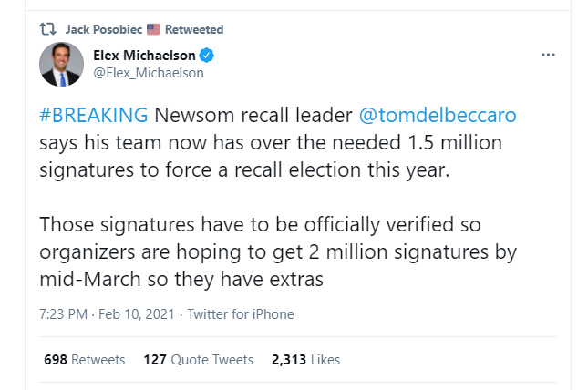Click paragraph about mid-March extras
The height and width of the screenshot is (390, 588).
(278, 251)
